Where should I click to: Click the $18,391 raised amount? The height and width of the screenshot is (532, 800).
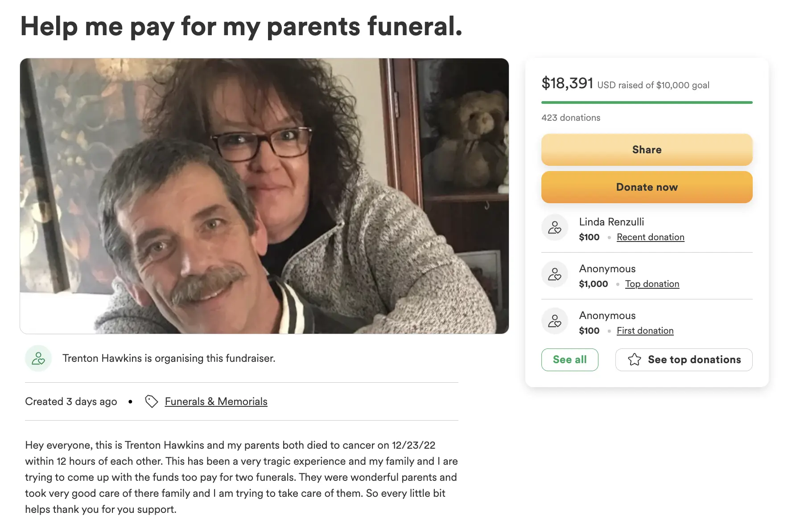click(567, 83)
